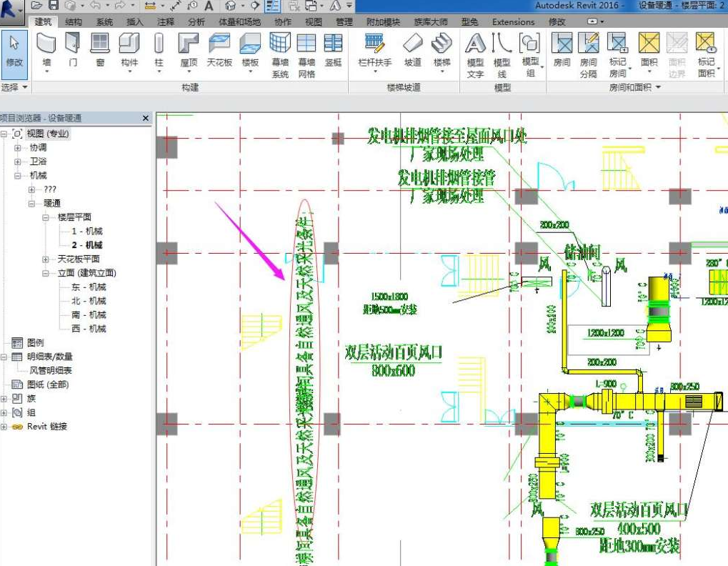Viewport: 728px width, 566px height.
Task: Select the 窗 (Window) tool
Action: tap(100, 50)
